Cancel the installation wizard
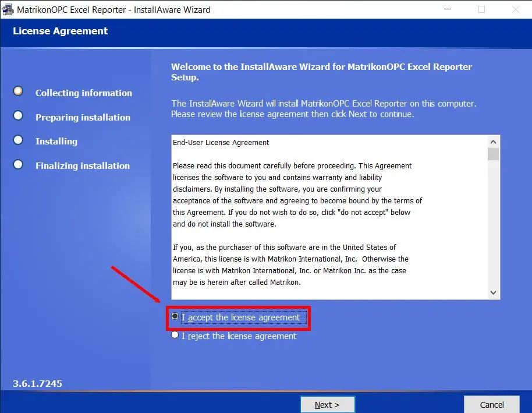The width and height of the screenshot is (532, 413). (x=492, y=404)
